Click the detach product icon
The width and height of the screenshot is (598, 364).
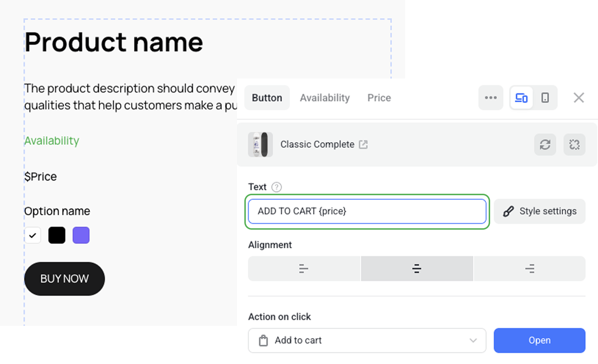tap(574, 145)
